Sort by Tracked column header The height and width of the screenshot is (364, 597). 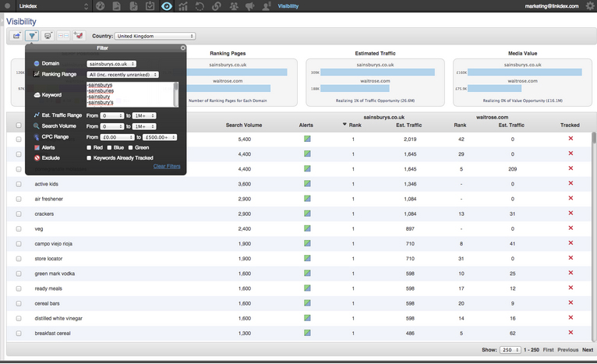[570, 125]
